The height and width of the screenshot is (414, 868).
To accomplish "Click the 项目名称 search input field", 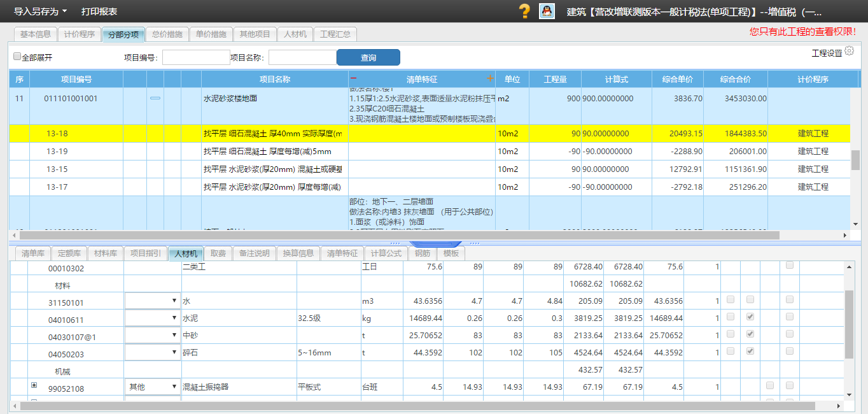I will pyautogui.click(x=302, y=57).
